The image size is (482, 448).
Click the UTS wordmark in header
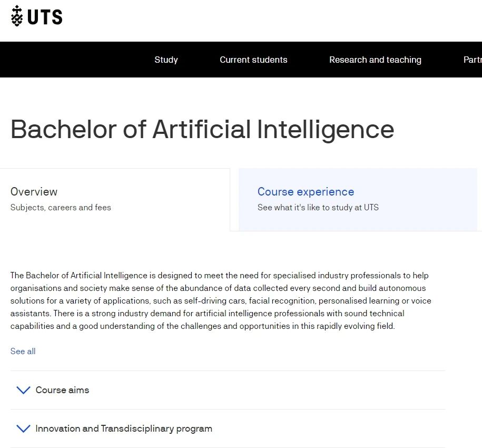tap(45, 17)
